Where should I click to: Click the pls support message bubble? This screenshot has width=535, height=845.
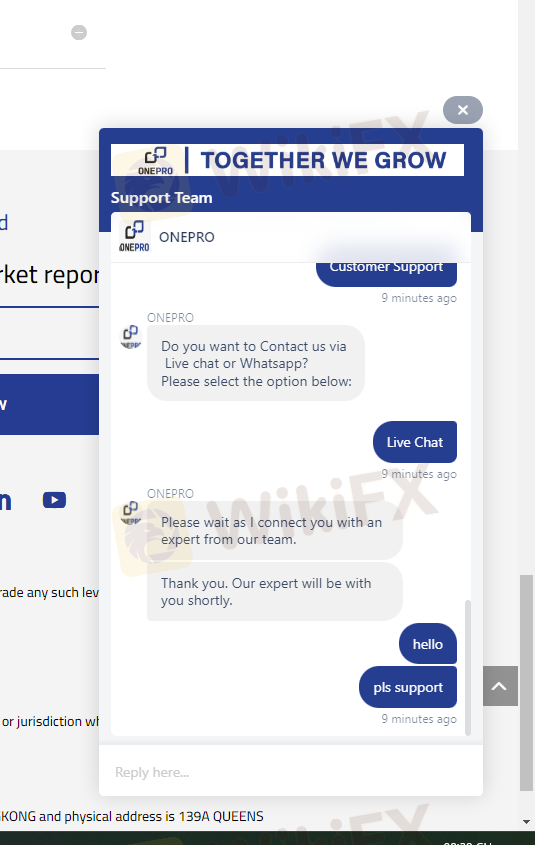(408, 687)
